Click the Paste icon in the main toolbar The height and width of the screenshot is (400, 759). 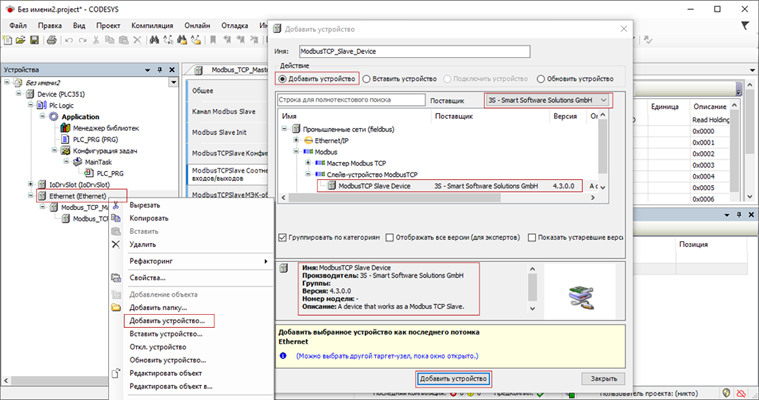123,40
